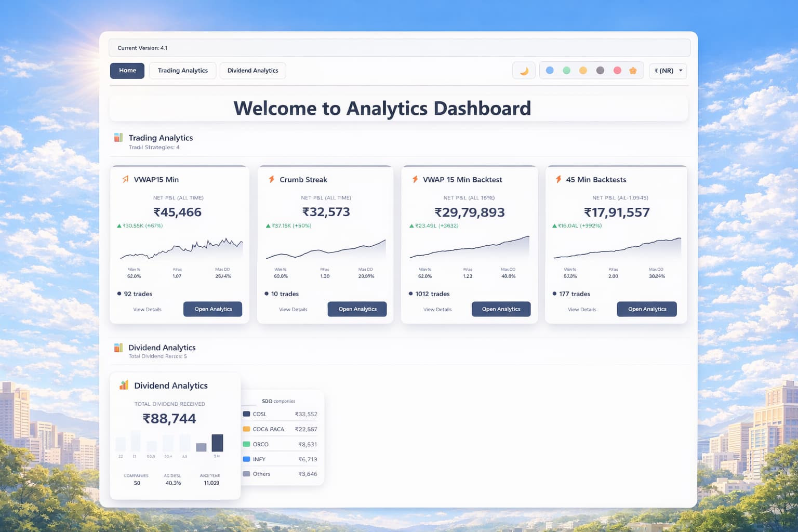Toggle dark mode with the moon icon
This screenshot has height=532, width=798.
click(524, 71)
